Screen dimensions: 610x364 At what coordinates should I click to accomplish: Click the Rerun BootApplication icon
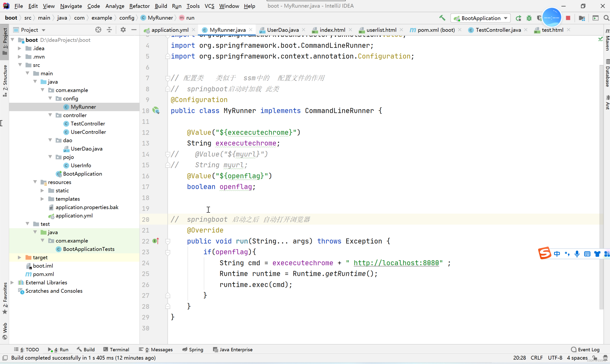(518, 18)
